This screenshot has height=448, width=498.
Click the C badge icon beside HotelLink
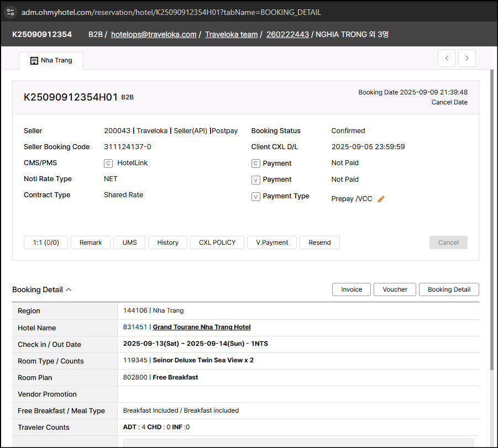pos(108,164)
